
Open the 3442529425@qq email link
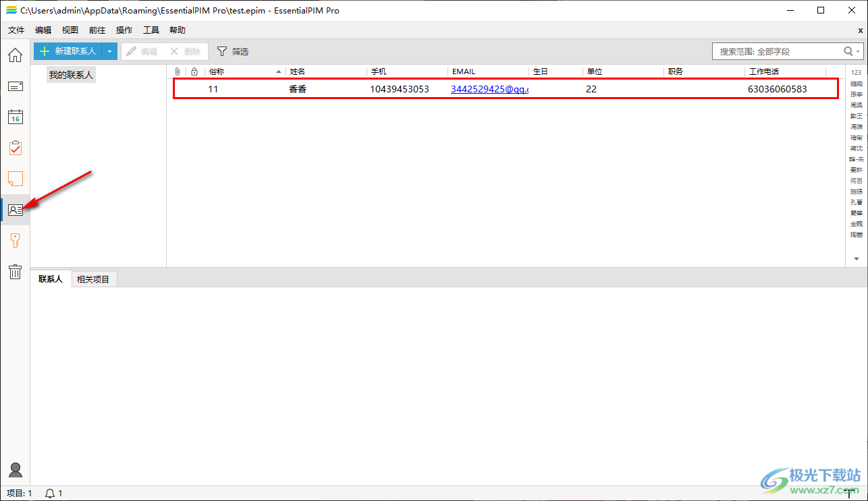point(489,89)
